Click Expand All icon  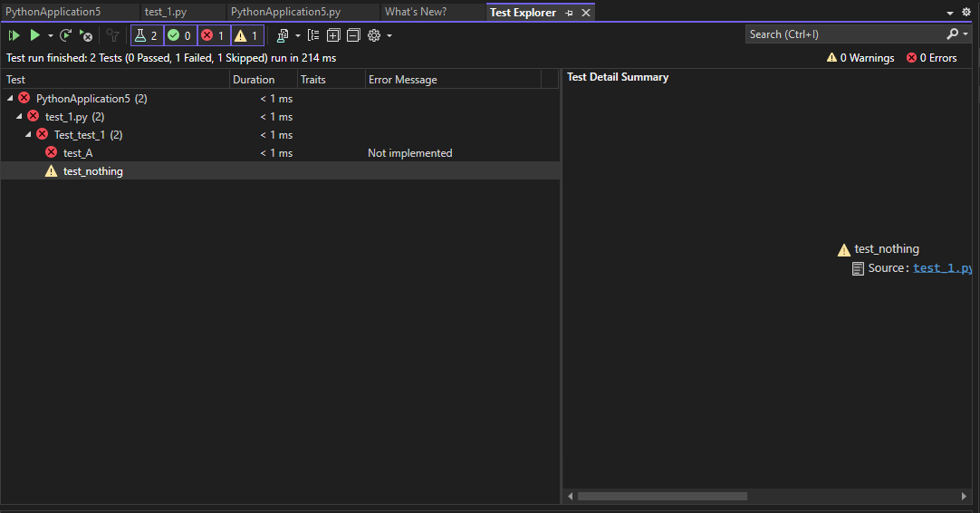pos(333,35)
